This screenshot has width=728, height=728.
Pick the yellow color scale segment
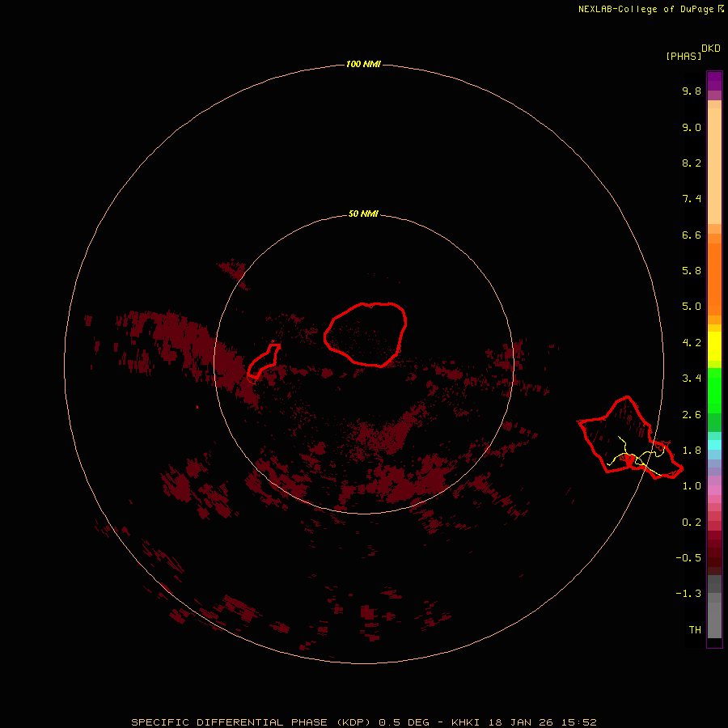pyautogui.click(x=714, y=346)
